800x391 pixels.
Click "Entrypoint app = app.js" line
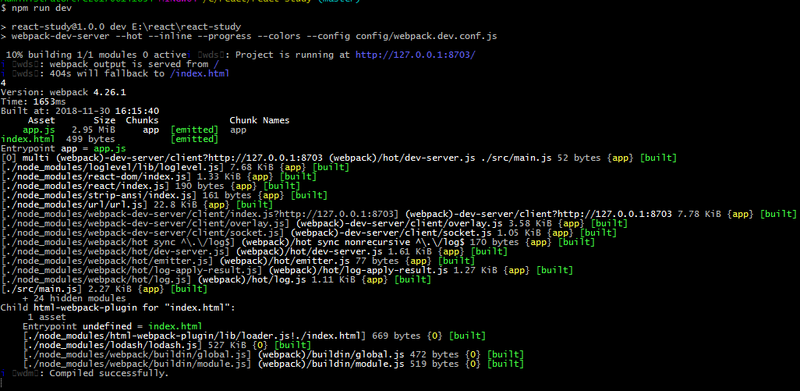point(63,149)
